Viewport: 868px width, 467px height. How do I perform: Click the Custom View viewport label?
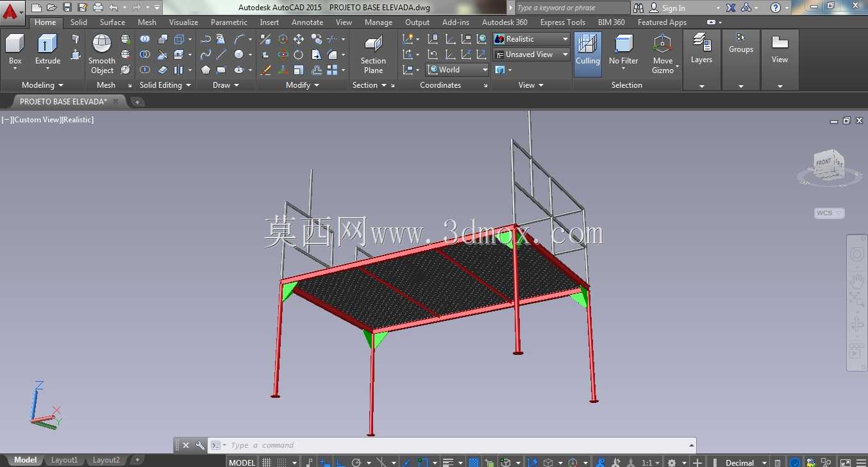(x=36, y=120)
